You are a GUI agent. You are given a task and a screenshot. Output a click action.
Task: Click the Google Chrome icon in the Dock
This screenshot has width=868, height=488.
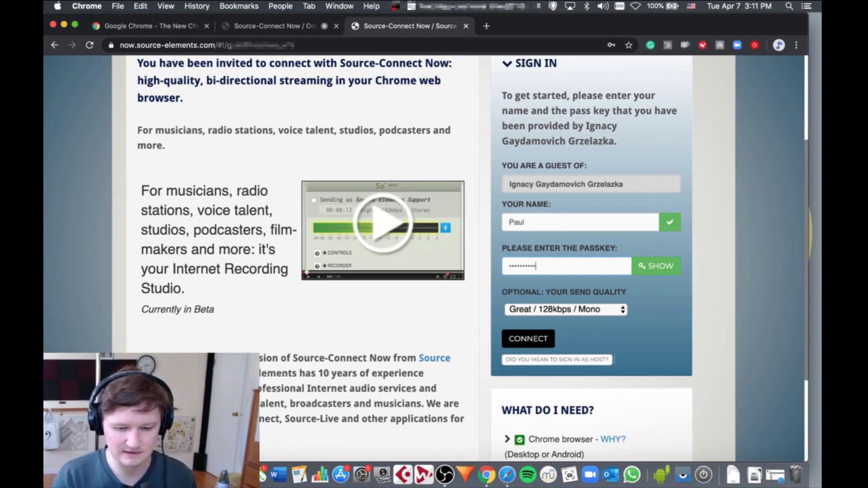[x=486, y=474]
